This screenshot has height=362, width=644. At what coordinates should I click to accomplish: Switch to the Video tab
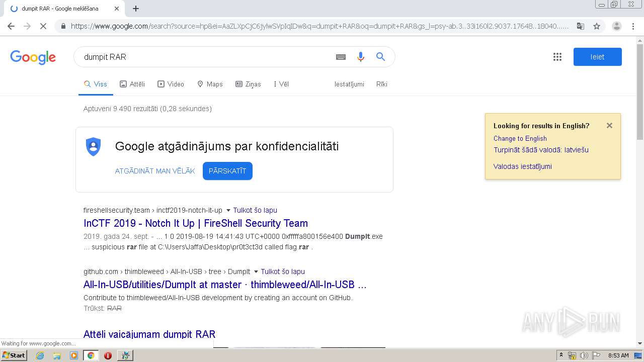pyautogui.click(x=171, y=84)
